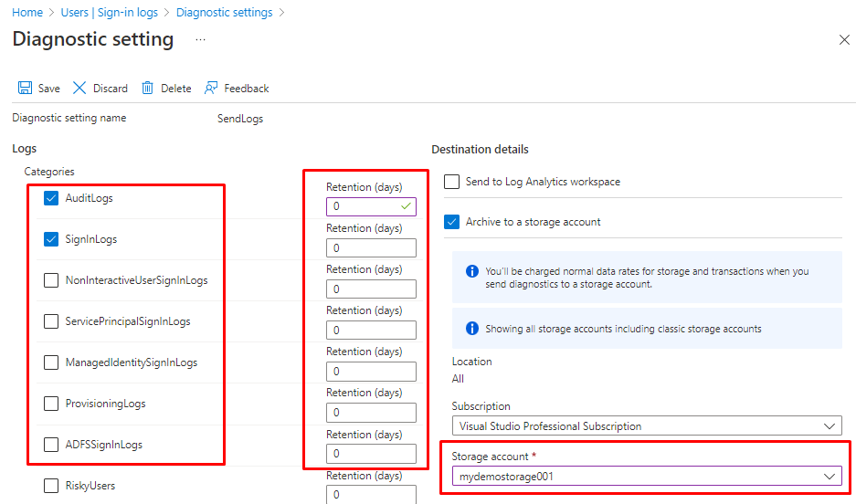Click the Discard X icon
This screenshot has height=504, width=856.
pyautogui.click(x=79, y=89)
